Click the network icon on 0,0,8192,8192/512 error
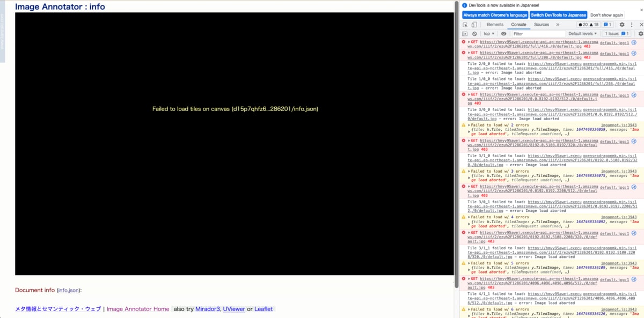Screen dimensions: 644x318 tap(634, 95)
